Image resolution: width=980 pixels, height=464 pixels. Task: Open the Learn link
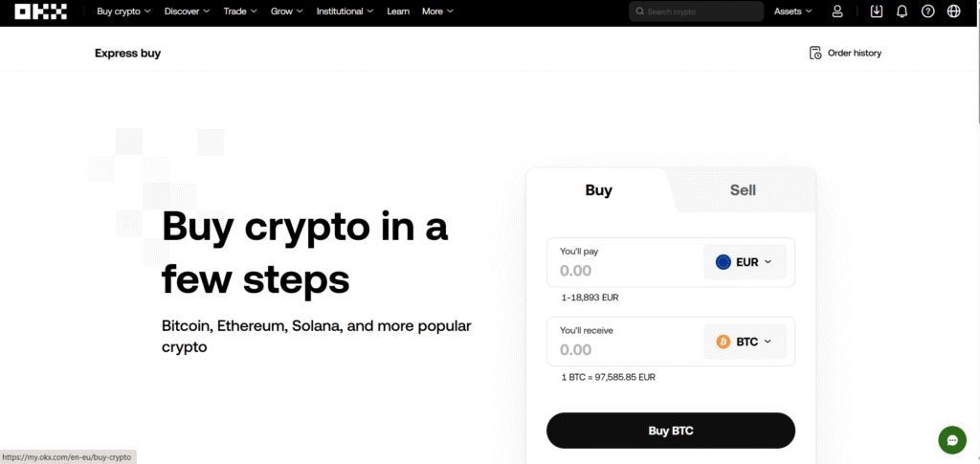pyautogui.click(x=398, y=11)
